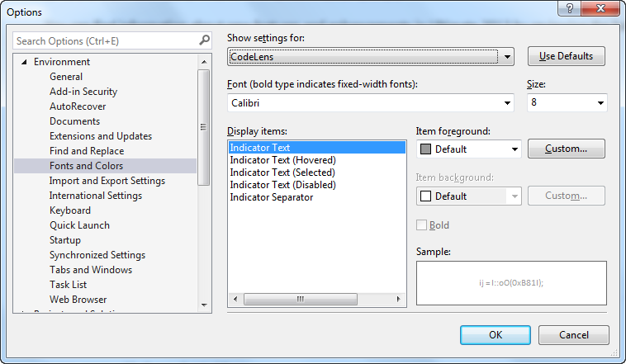Click the Use Defaults button
This screenshot has width=626, height=364.
(566, 56)
